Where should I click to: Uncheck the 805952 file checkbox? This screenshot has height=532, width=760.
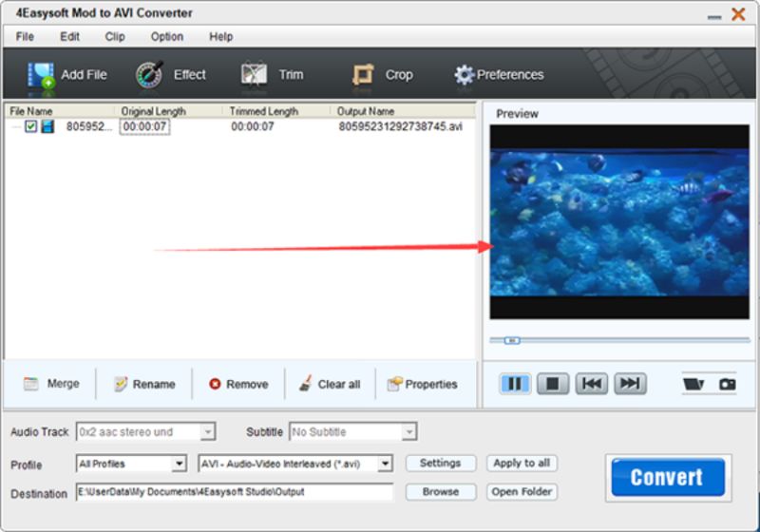[x=30, y=126]
